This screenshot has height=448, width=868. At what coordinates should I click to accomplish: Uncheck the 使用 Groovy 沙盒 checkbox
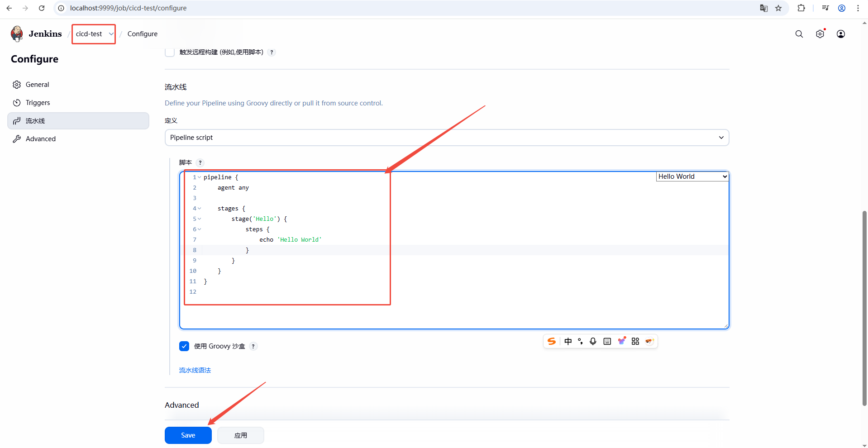(184, 347)
